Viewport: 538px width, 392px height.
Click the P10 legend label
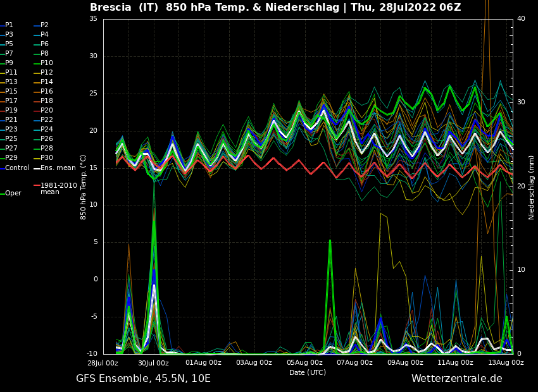(47, 63)
